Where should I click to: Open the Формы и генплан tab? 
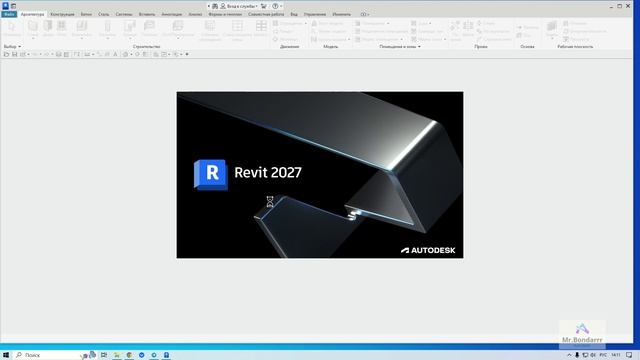tap(225, 14)
